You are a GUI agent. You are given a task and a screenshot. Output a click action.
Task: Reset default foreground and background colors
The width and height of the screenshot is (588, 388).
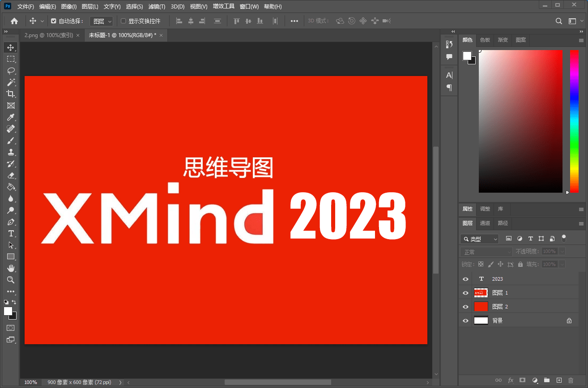(6, 302)
